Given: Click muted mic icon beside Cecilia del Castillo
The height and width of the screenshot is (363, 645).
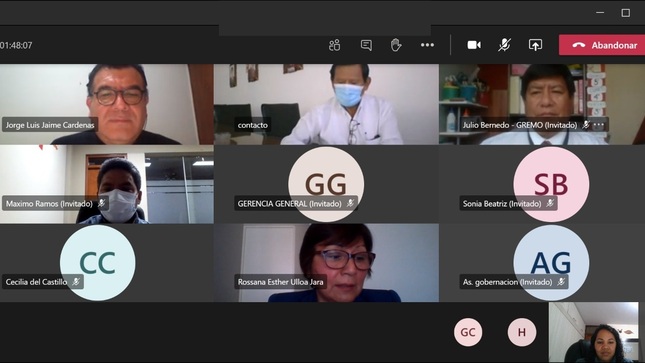Looking at the screenshot, I should (x=76, y=282).
